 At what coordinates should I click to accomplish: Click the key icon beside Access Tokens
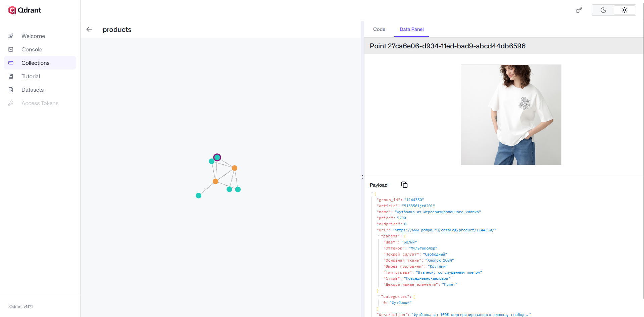pos(11,103)
